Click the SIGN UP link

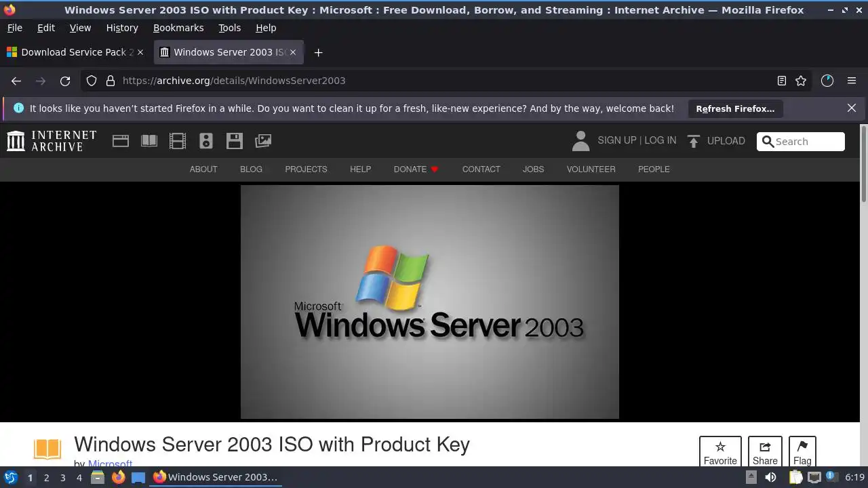[616, 140]
